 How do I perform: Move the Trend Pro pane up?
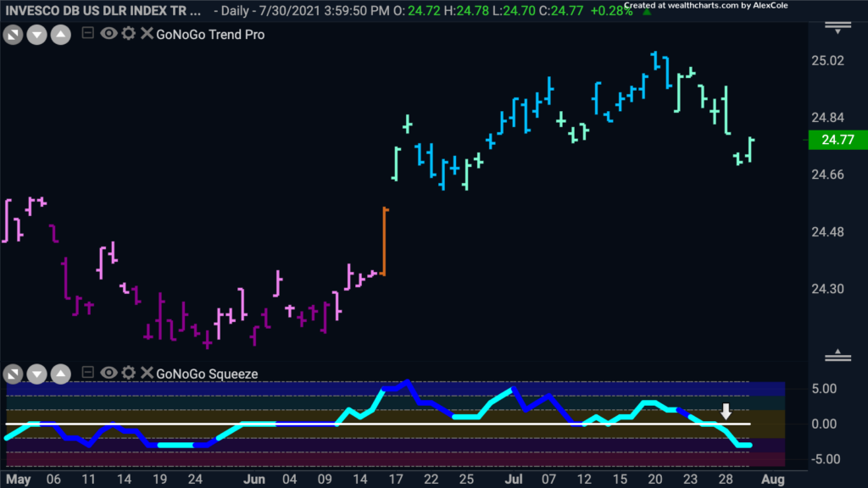pyautogui.click(x=60, y=36)
